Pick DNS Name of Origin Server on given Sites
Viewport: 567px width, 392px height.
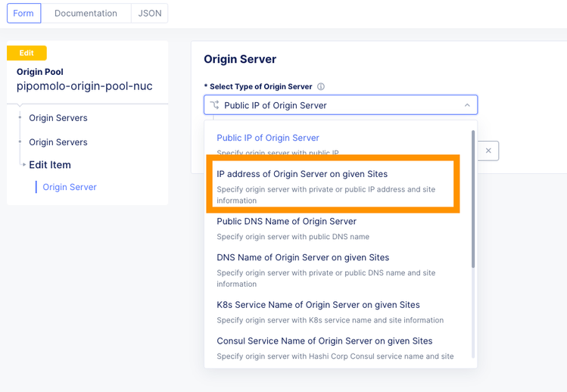[x=303, y=258]
